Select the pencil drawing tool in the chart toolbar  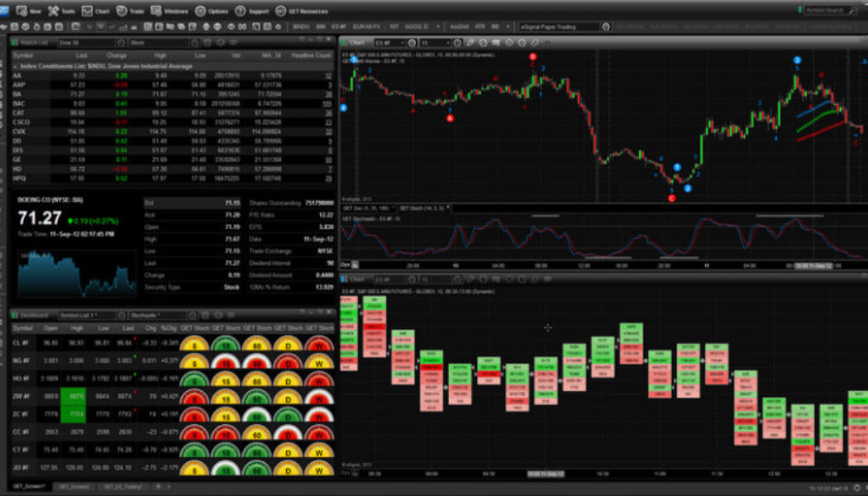point(470,41)
